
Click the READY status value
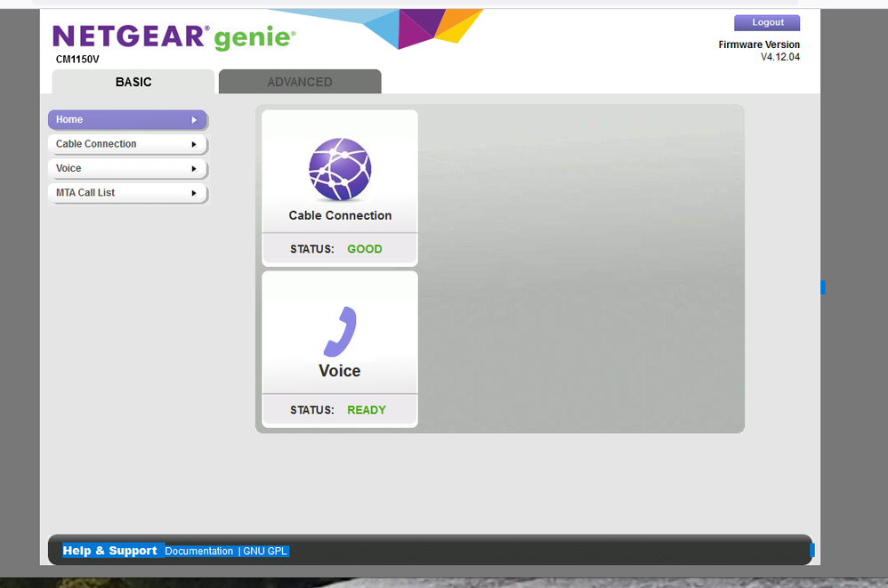tap(367, 410)
